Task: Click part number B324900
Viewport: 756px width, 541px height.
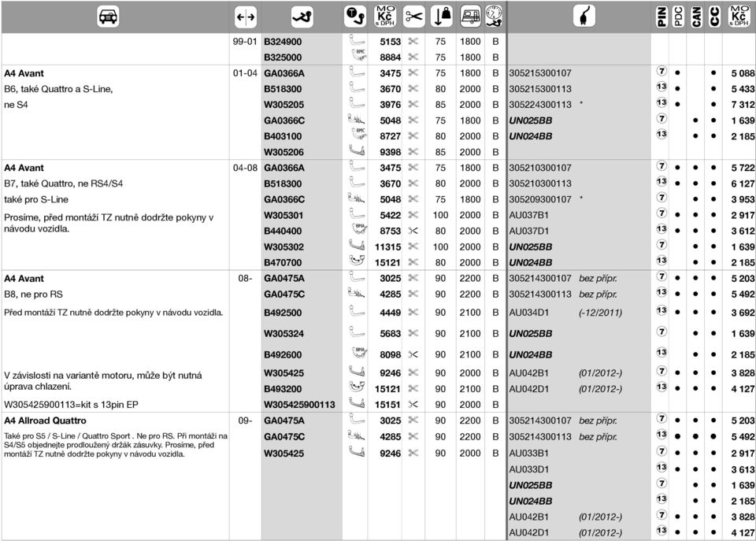Action: pyautogui.click(x=283, y=42)
